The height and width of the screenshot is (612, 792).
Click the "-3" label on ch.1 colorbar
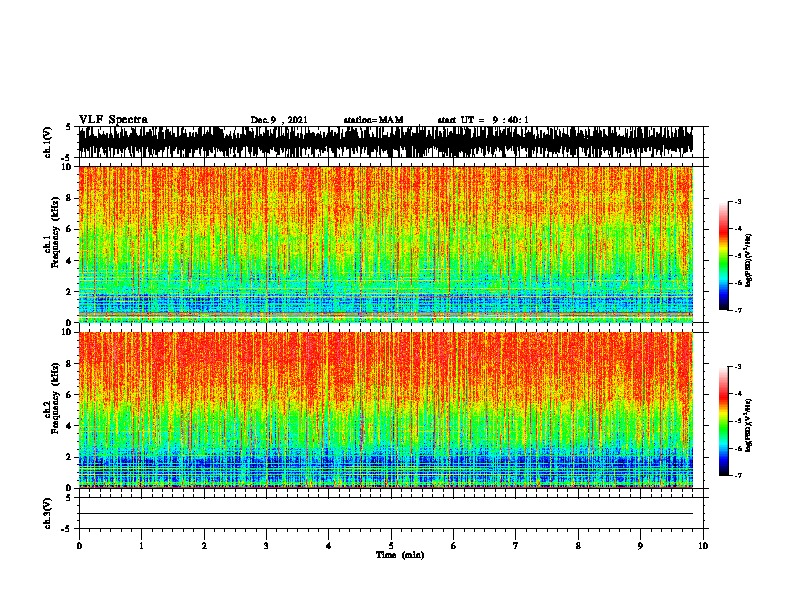coord(738,201)
